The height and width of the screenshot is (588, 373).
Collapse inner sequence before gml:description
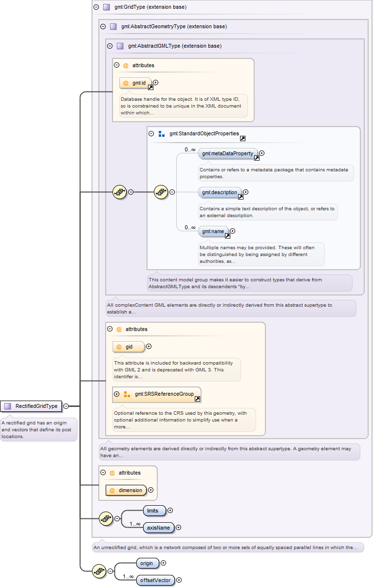click(172, 192)
